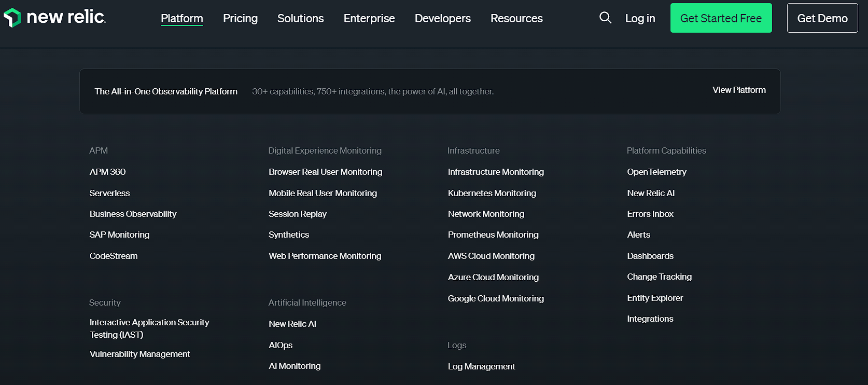The image size is (868, 385).
Task: Select the Integrations link
Action: (x=650, y=319)
